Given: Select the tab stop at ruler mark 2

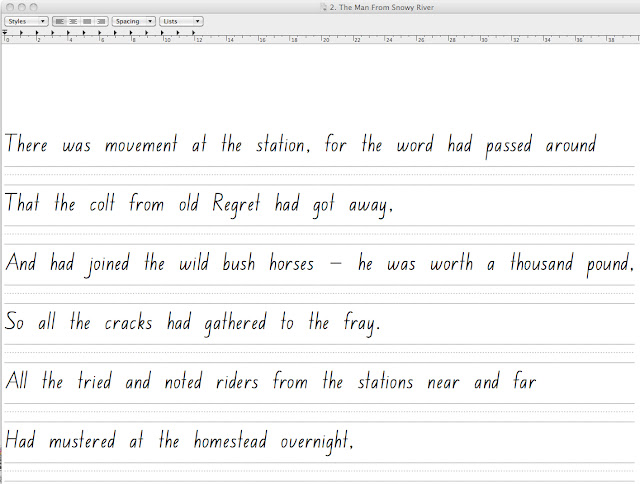Looking at the screenshot, I should point(37,33).
